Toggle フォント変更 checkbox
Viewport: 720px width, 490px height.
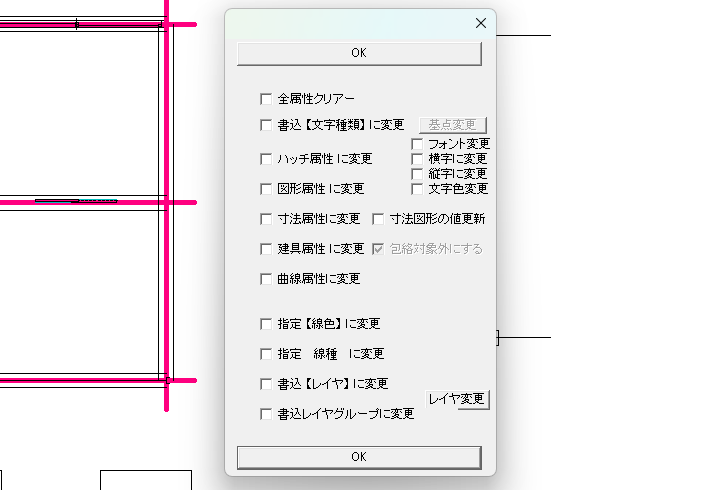(417, 144)
